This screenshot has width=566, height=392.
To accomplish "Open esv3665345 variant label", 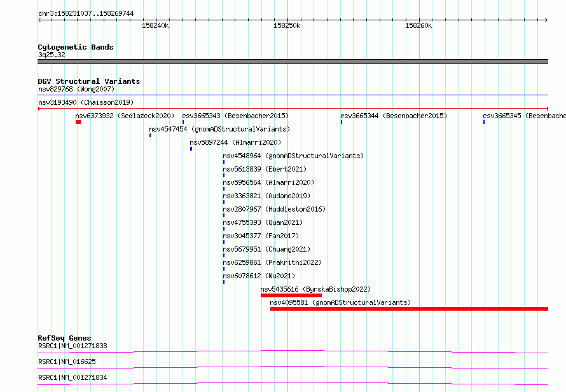I will [x=524, y=116].
